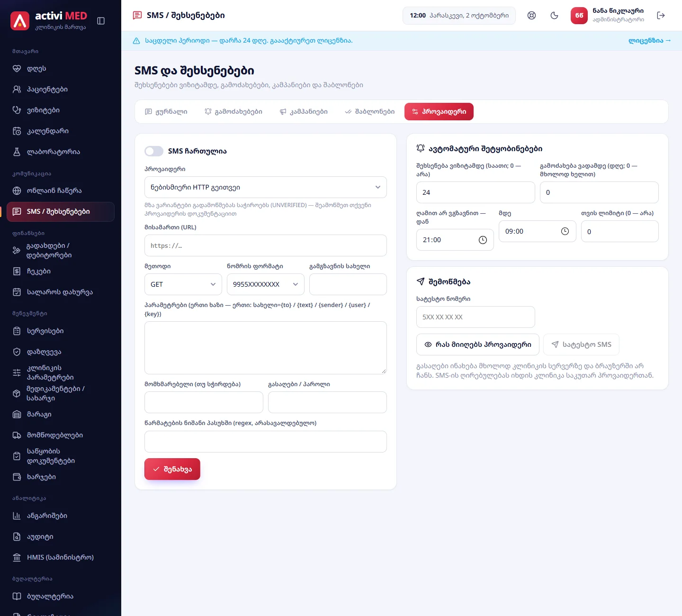The width and height of the screenshot is (682, 616).
Task: Click the თვის ლიმიტი input field
Action: coord(620,231)
